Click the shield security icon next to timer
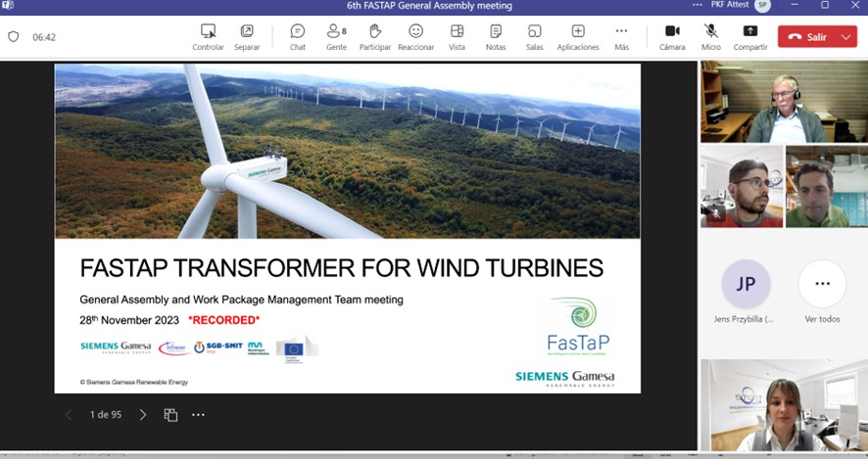Image resolution: width=868 pixels, height=459 pixels. click(14, 37)
